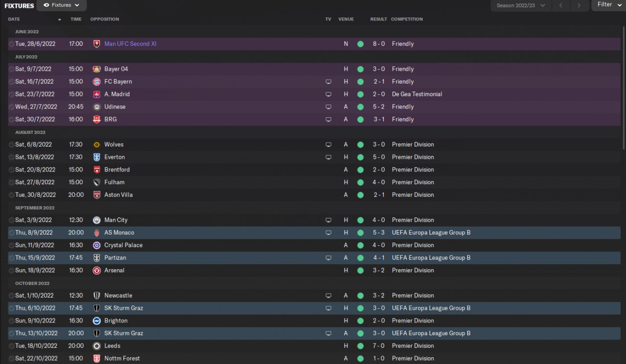The height and width of the screenshot is (364, 626).
Task: Open the Man UFC Second XI link
Action: (x=130, y=44)
